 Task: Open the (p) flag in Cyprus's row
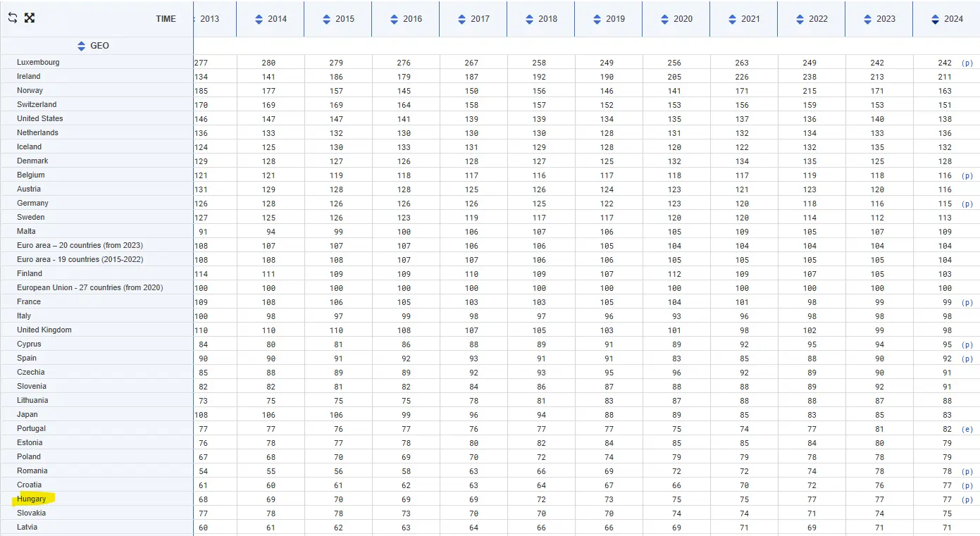[967, 344]
